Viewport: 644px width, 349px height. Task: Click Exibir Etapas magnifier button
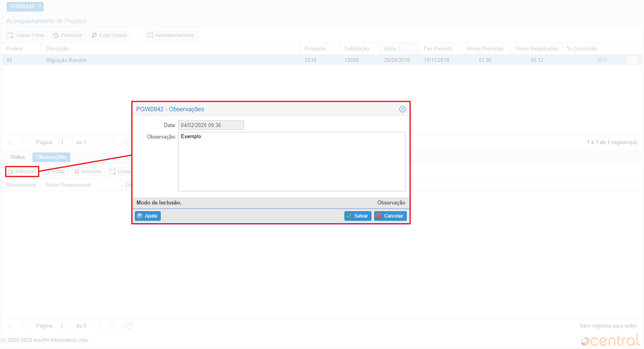coord(109,36)
